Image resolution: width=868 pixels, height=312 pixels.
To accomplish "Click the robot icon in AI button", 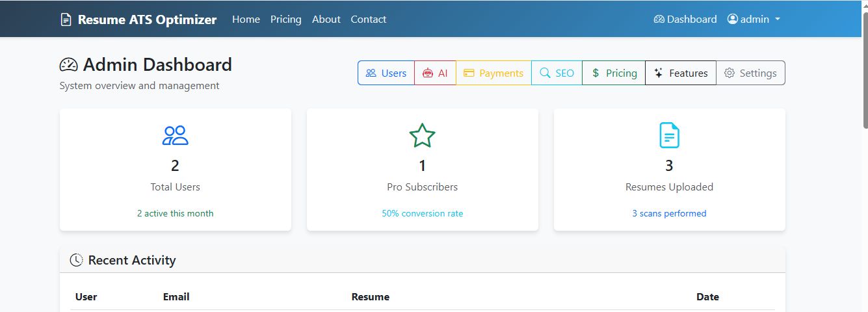I will [x=427, y=73].
